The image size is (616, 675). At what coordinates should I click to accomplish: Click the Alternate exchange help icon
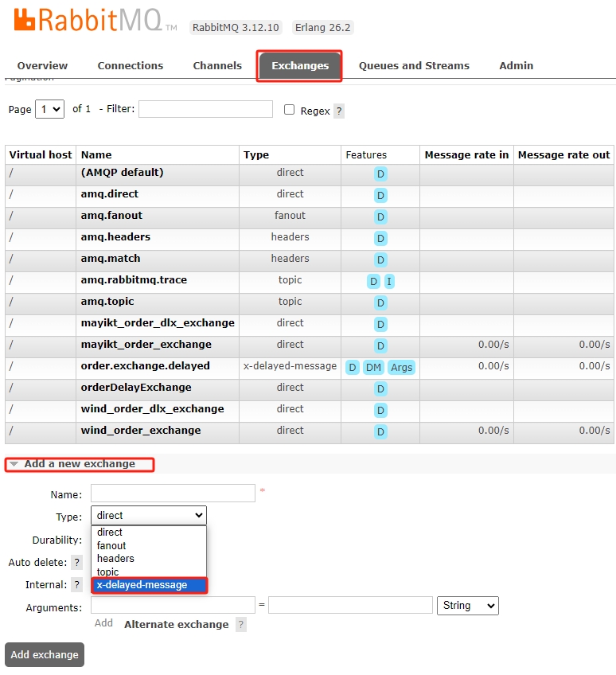(x=241, y=625)
